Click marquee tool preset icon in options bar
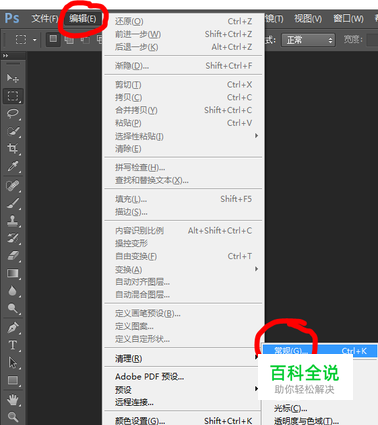Viewport: 378px width, 425px height. pos(21,40)
